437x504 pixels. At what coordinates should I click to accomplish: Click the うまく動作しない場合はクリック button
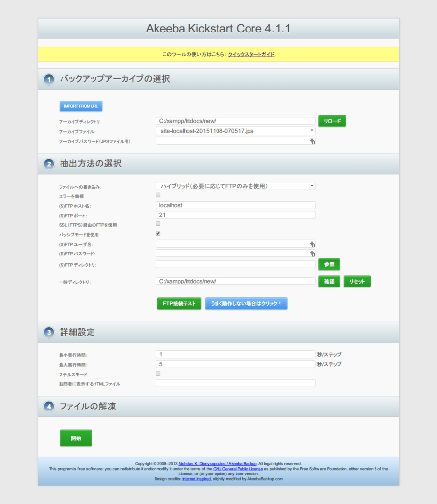(x=246, y=304)
